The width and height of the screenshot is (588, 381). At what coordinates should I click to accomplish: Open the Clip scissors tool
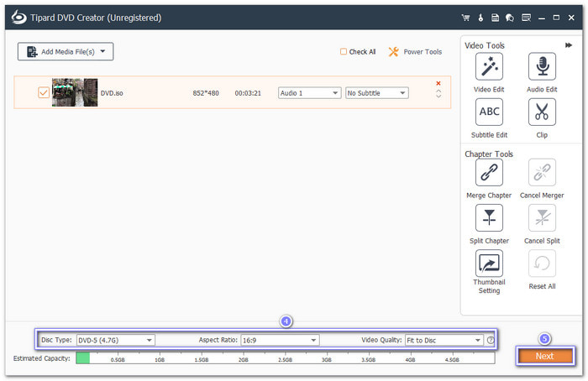tap(542, 112)
